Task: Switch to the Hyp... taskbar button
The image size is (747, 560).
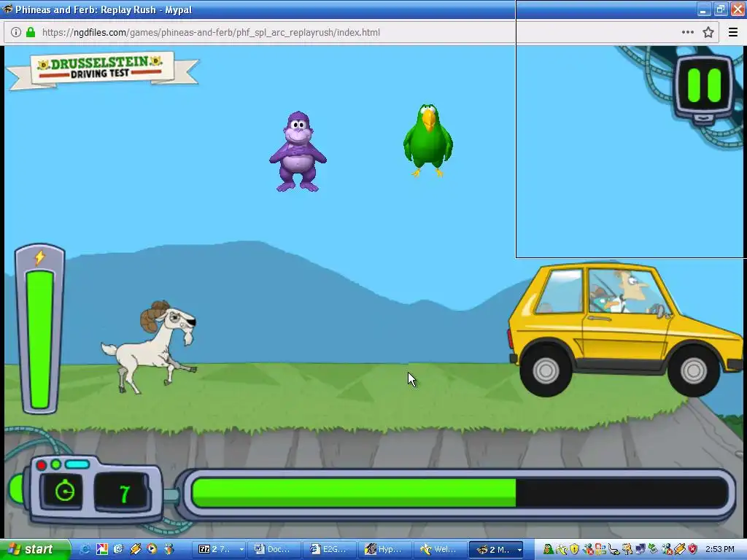Action: tap(385, 549)
